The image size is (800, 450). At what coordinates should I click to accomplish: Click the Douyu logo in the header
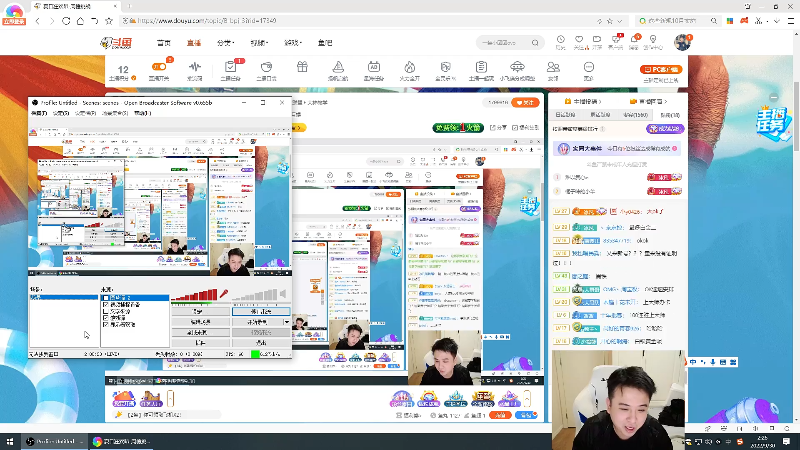pos(116,43)
